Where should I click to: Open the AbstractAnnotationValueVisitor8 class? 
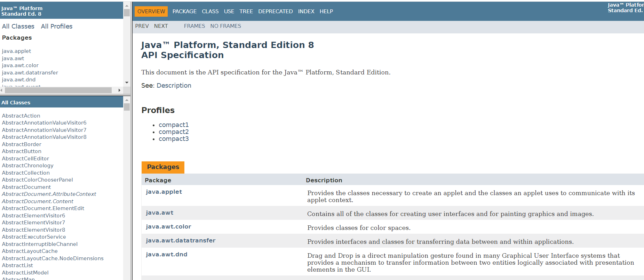pos(44,137)
